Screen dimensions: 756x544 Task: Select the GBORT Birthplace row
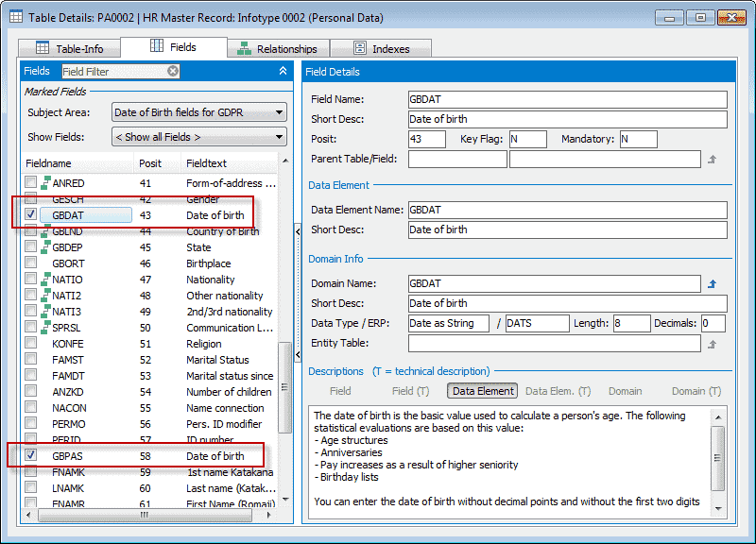coord(149,263)
